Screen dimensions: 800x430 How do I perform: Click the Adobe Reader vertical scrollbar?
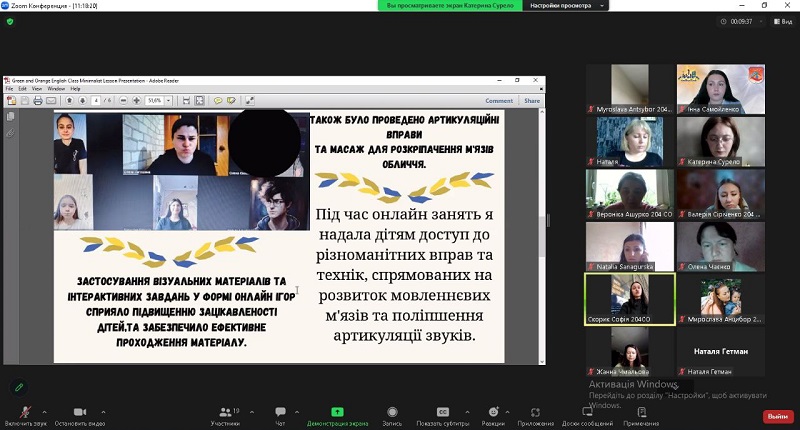click(542, 230)
